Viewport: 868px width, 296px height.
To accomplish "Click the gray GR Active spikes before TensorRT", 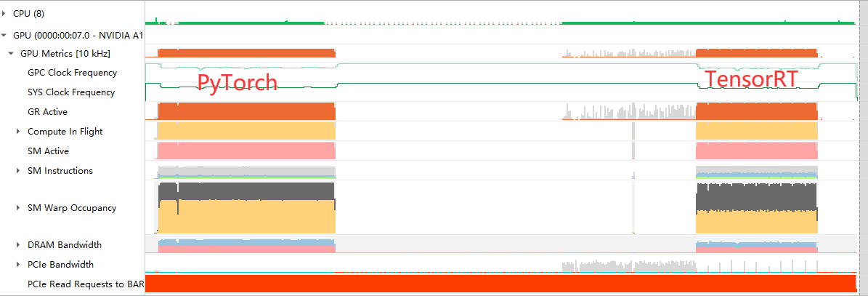I will (x=628, y=112).
